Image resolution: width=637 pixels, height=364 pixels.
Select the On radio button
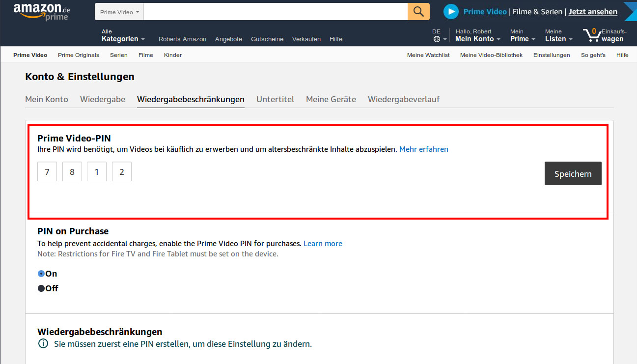coord(41,274)
